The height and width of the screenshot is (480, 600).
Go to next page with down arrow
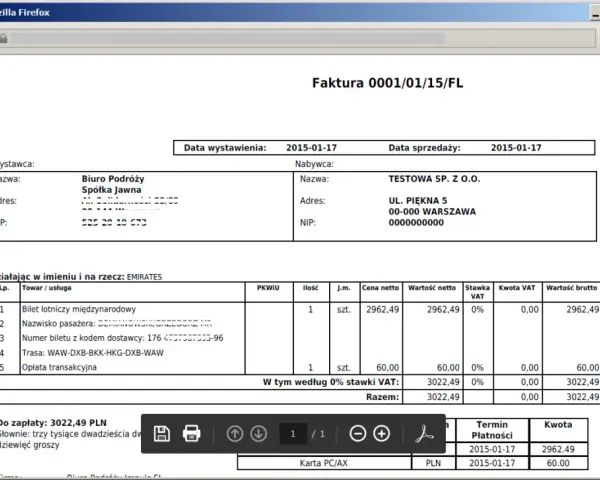click(x=259, y=434)
